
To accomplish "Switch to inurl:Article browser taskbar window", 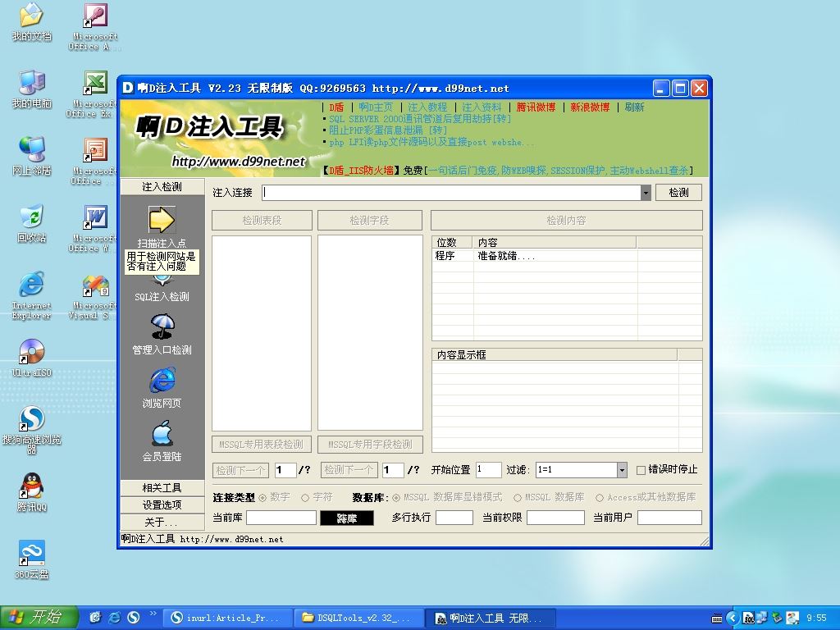I will (x=227, y=618).
